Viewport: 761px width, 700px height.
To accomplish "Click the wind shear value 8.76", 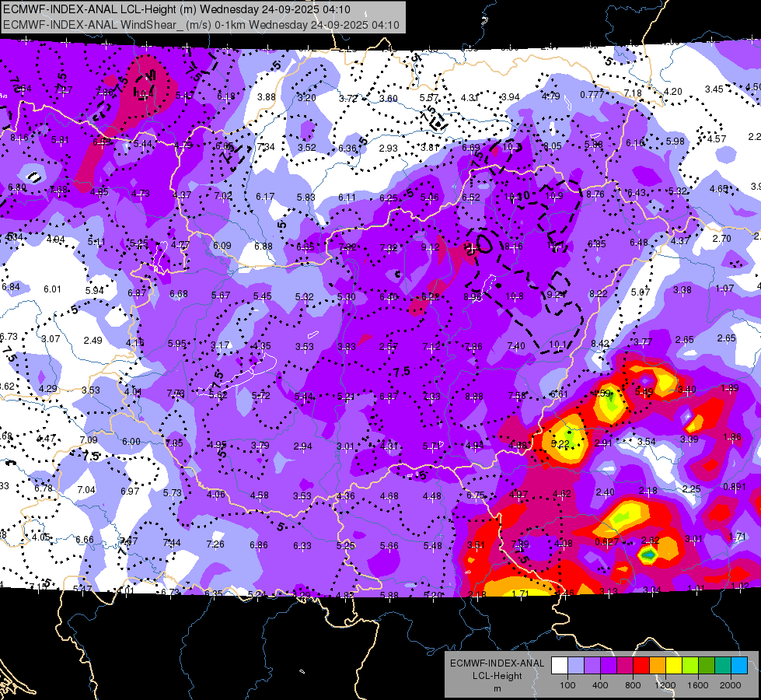I will click(x=595, y=194).
